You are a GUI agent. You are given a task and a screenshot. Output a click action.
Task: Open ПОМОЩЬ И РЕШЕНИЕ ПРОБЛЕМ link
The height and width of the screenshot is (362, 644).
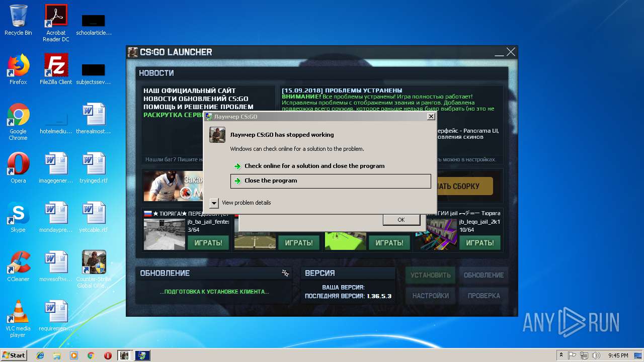tap(198, 107)
